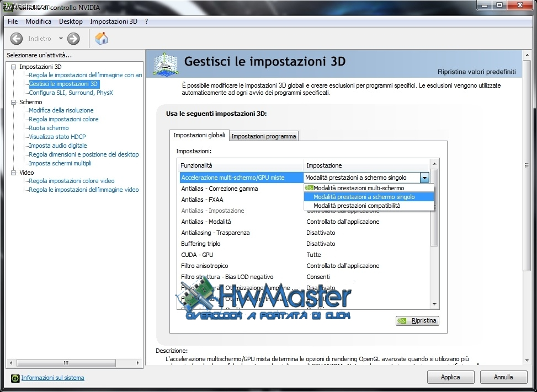The width and height of the screenshot is (537, 392).
Task: Click the settings list scrollbar thumb
Action: click(x=434, y=207)
